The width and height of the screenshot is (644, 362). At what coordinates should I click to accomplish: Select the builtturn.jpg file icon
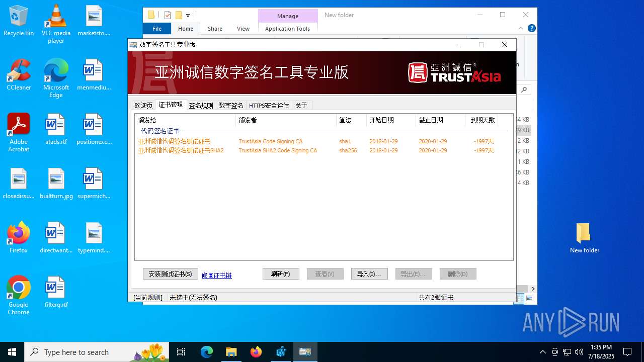tap(56, 184)
